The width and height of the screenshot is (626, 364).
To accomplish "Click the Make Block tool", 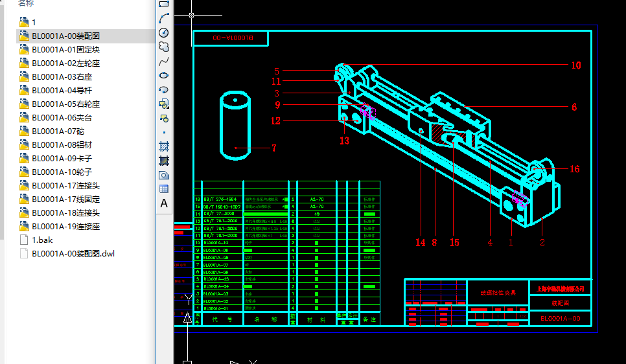I will (x=164, y=119).
